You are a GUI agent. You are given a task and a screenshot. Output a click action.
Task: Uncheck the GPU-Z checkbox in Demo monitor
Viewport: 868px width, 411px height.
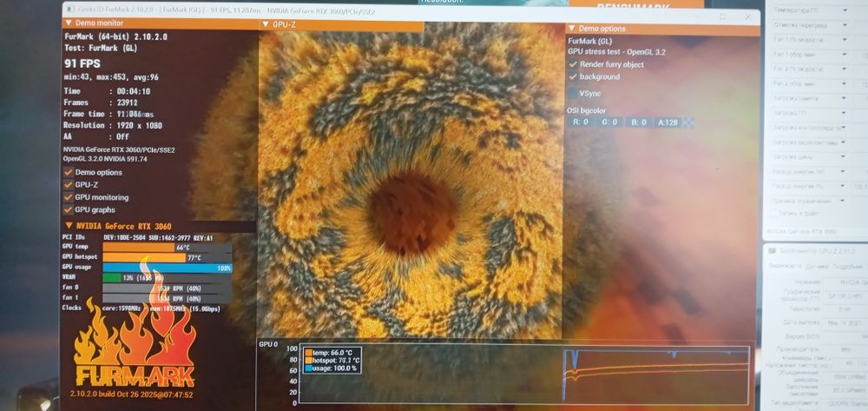[69, 184]
